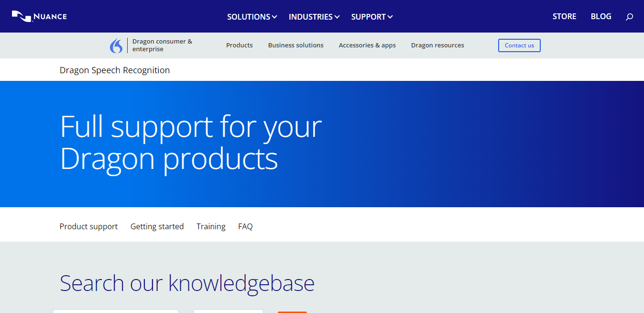Click Dragon Speech Recognition breadcrumb

coord(115,70)
